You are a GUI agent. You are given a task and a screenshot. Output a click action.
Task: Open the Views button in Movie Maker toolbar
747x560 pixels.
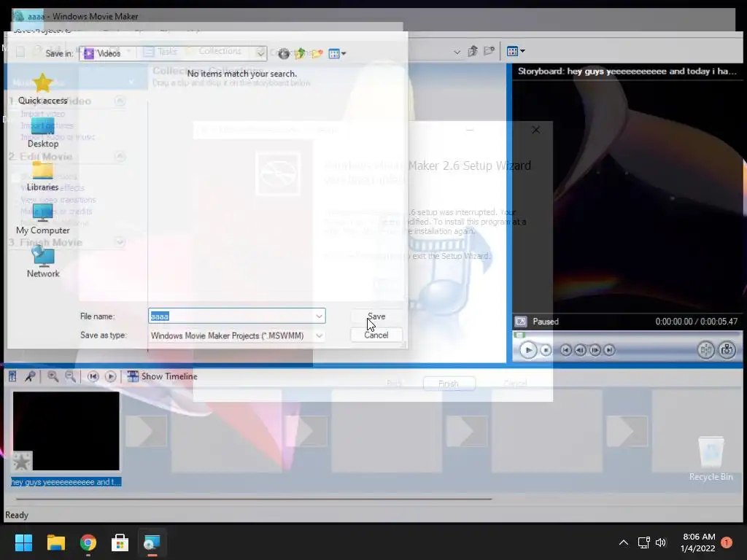pyautogui.click(x=516, y=51)
